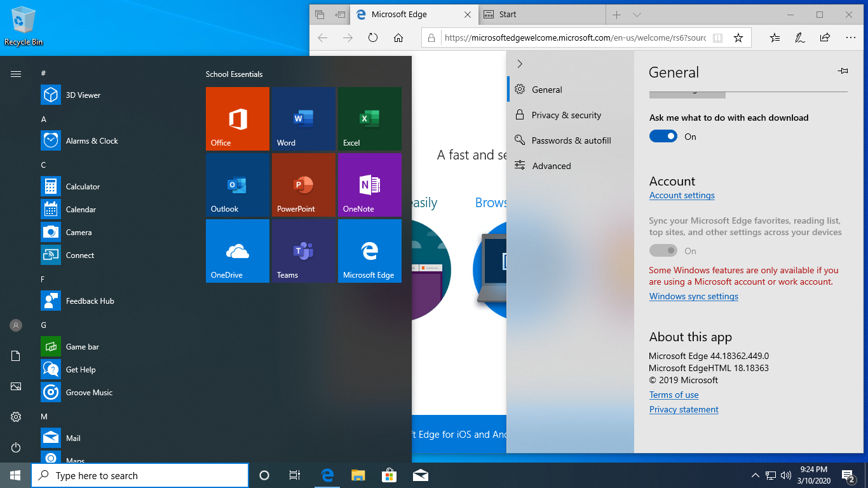Click the taskbar search box
The image size is (868, 488).
tap(140, 475)
